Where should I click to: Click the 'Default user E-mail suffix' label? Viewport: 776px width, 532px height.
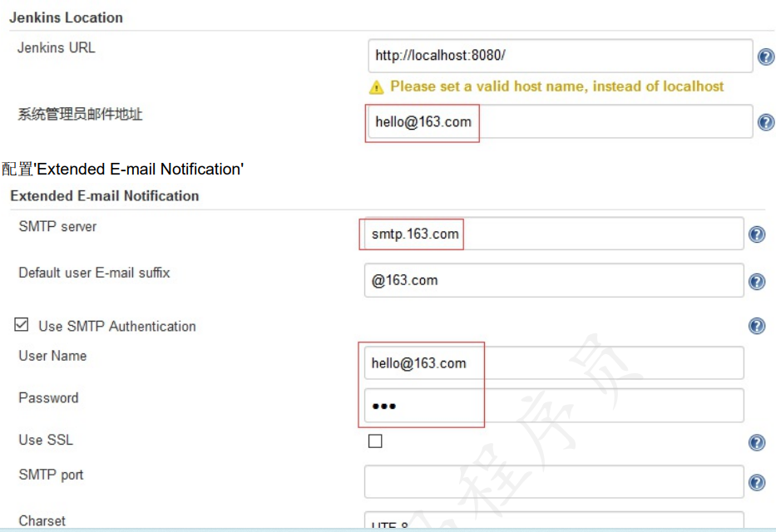(94, 273)
